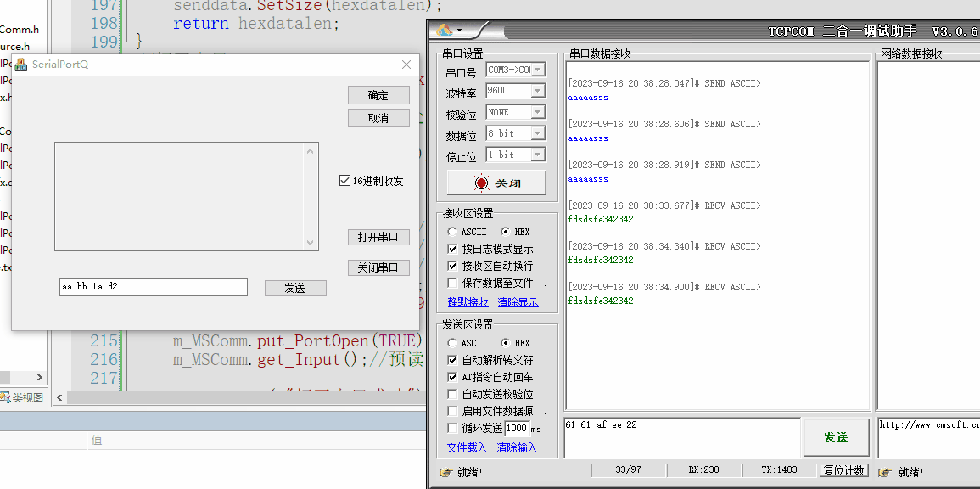
Task: Click the TCPCOM logo menu icon
Action: [x=445, y=31]
